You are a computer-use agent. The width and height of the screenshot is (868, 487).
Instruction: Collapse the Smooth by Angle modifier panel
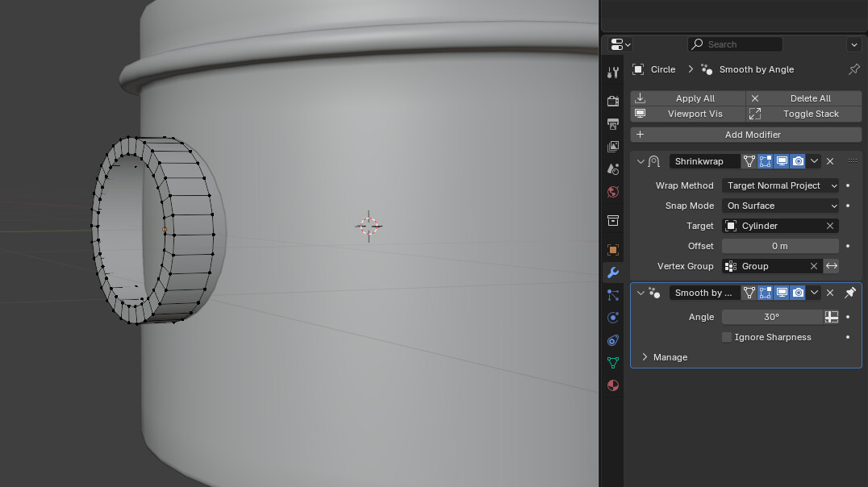641,293
